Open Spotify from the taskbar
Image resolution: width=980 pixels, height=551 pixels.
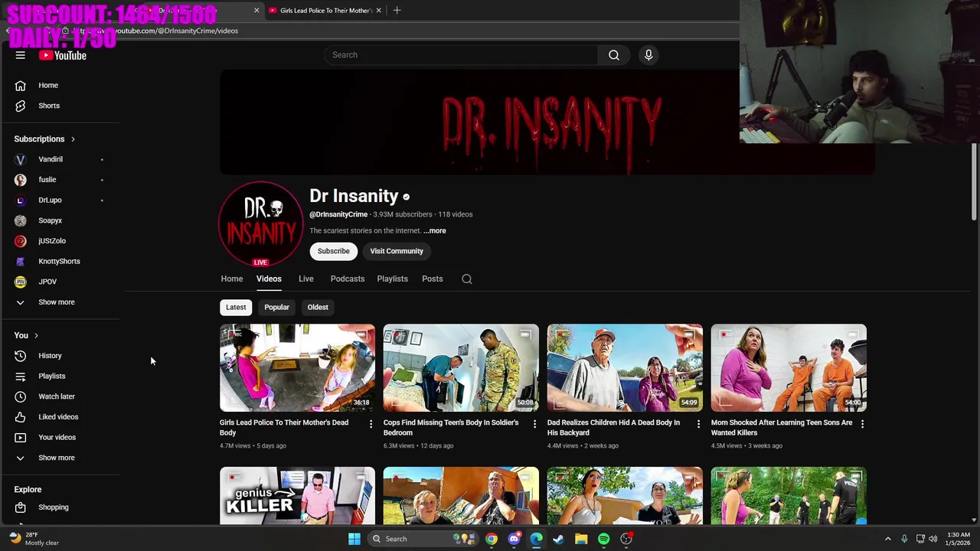[603, 539]
